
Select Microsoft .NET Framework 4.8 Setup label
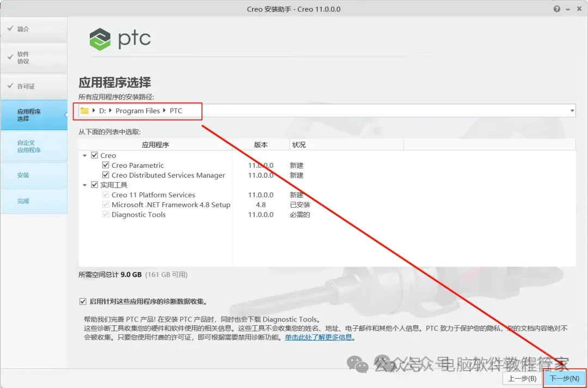[x=171, y=204]
